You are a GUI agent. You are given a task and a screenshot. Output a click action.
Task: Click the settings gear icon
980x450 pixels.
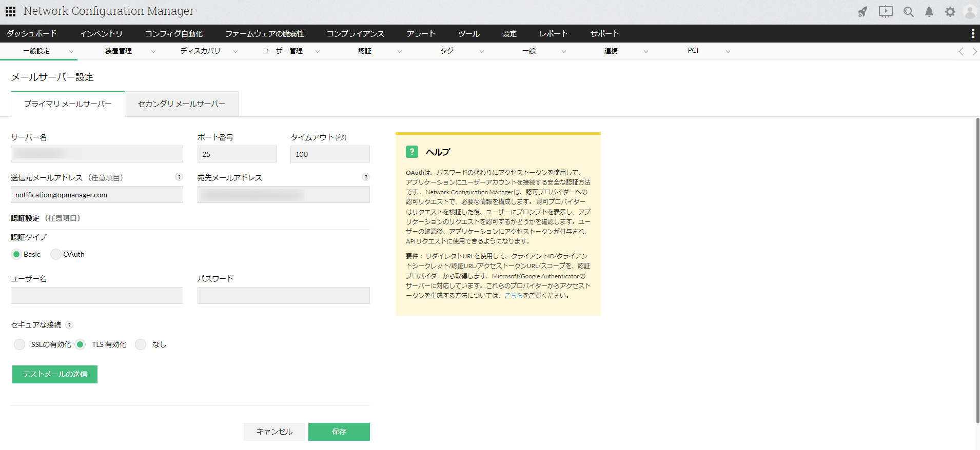pyautogui.click(x=950, y=12)
